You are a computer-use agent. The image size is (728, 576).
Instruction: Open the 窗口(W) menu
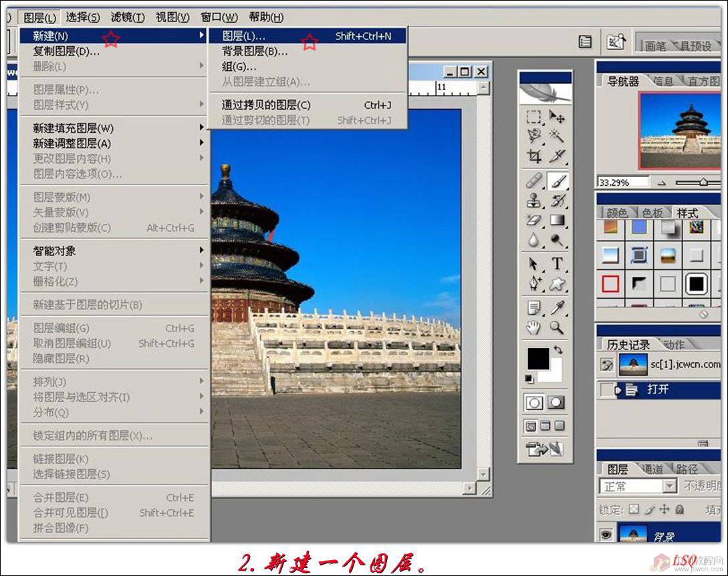tap(219, 17)
